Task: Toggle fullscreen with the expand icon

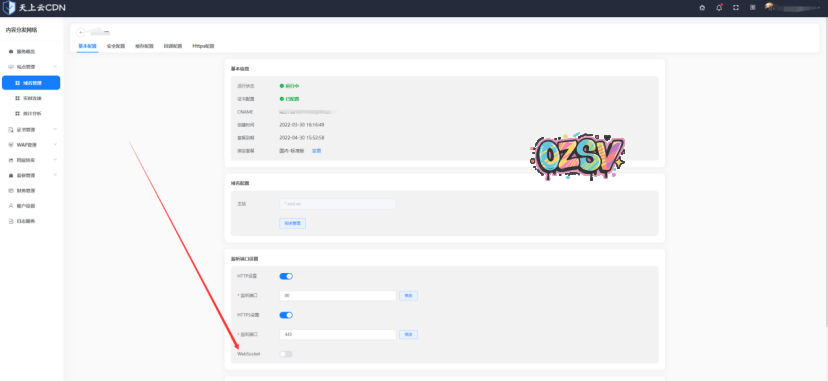Action: (736, 8)
